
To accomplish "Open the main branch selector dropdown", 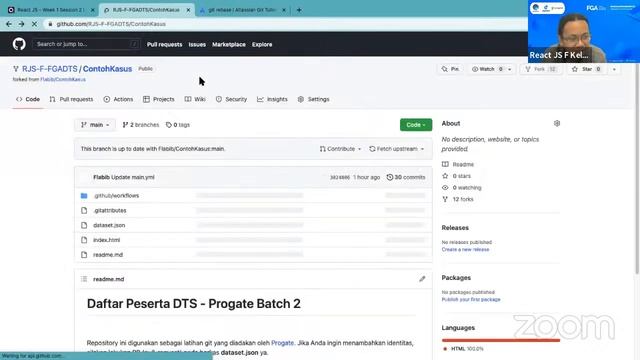I will [x=95, y=125].
